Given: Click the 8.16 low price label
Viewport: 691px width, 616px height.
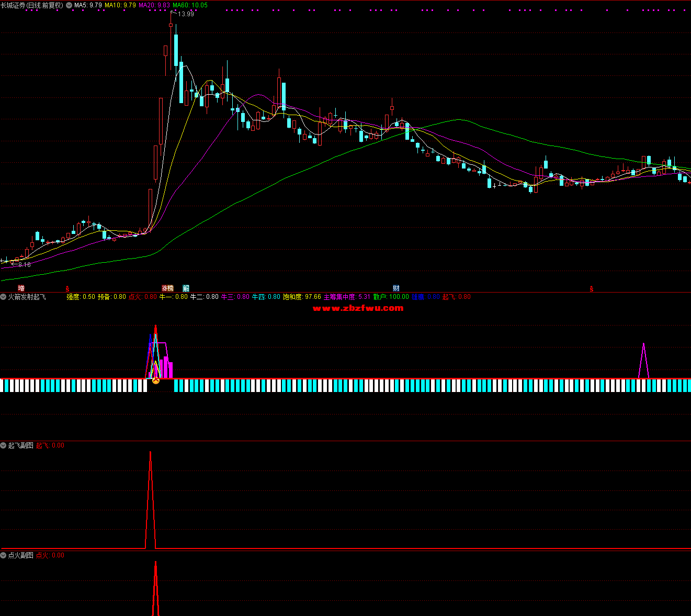Looking at the screenshot, I should [24, 265].
